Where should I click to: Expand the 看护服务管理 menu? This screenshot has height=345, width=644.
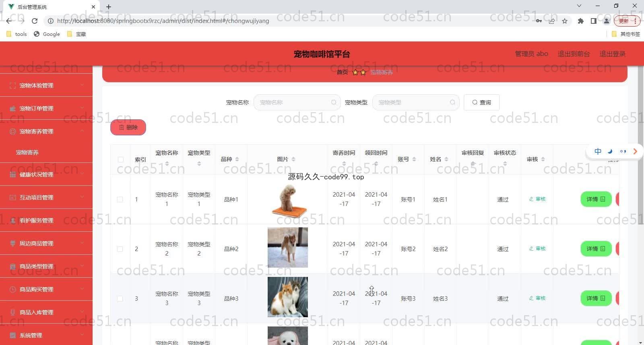click(x=46, y=220)
